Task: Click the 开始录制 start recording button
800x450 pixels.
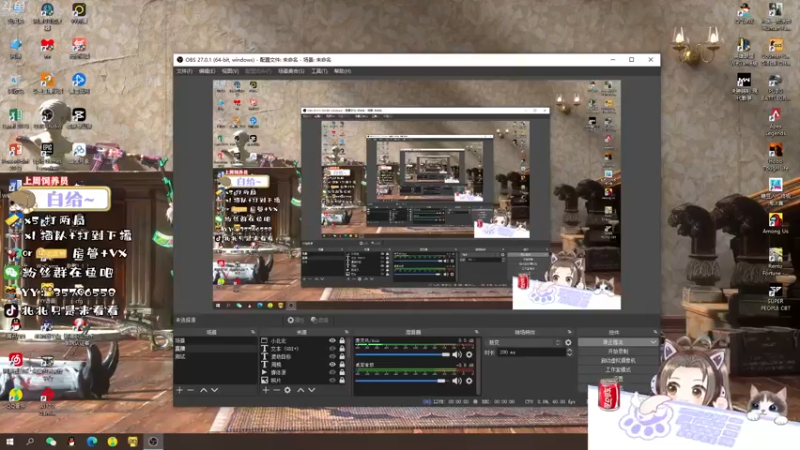Action: [618, 352]
